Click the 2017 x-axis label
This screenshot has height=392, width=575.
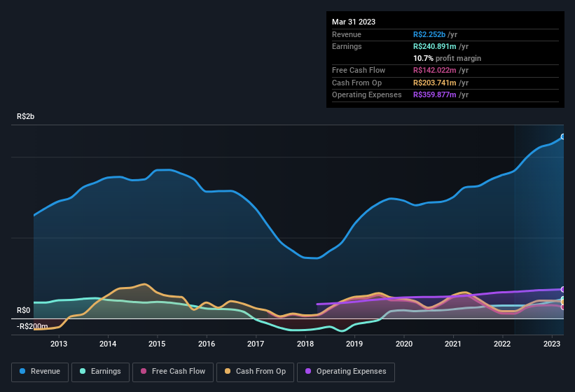(256, 344)
